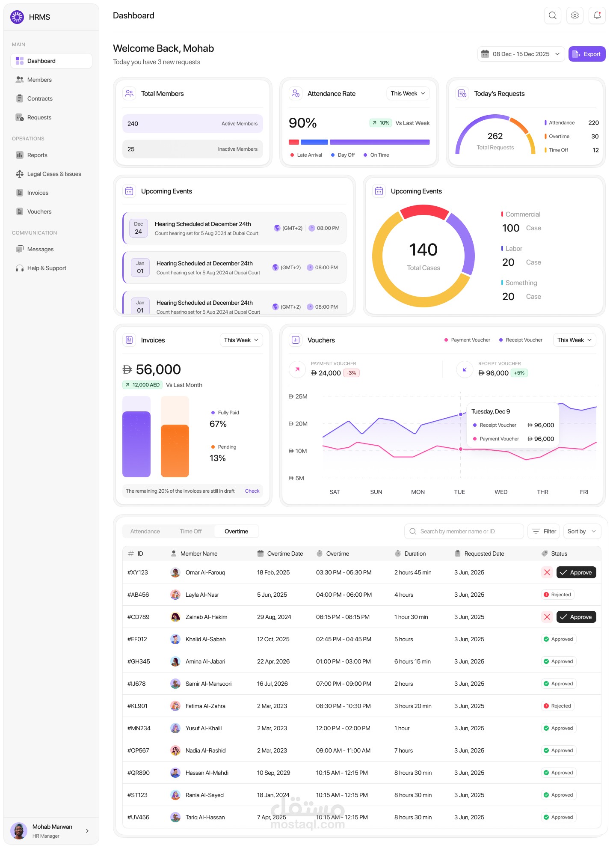Screen dimensions: 616x848
Task: Click the Approved status for Khalid Al-Sabah
Action: point(559,639)
